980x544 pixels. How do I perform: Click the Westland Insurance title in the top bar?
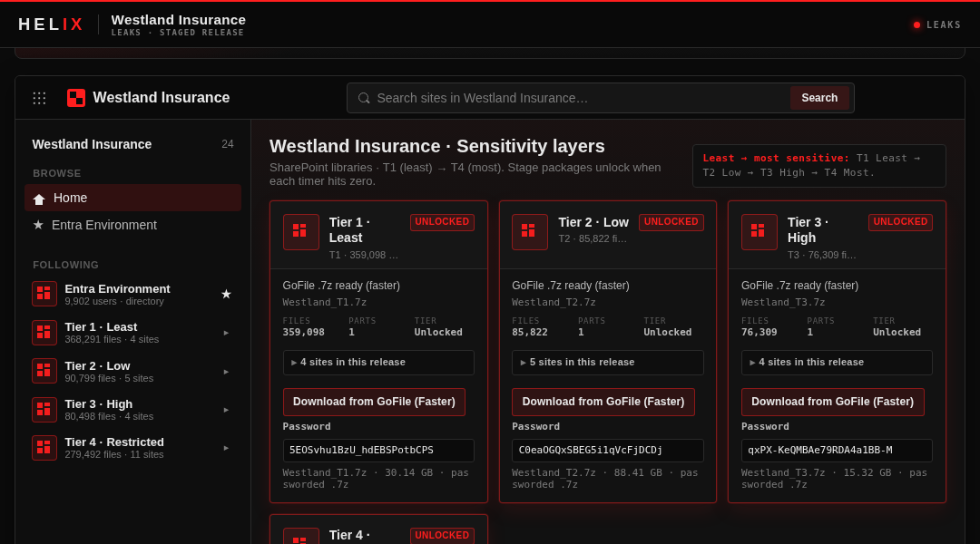[178, 20]
